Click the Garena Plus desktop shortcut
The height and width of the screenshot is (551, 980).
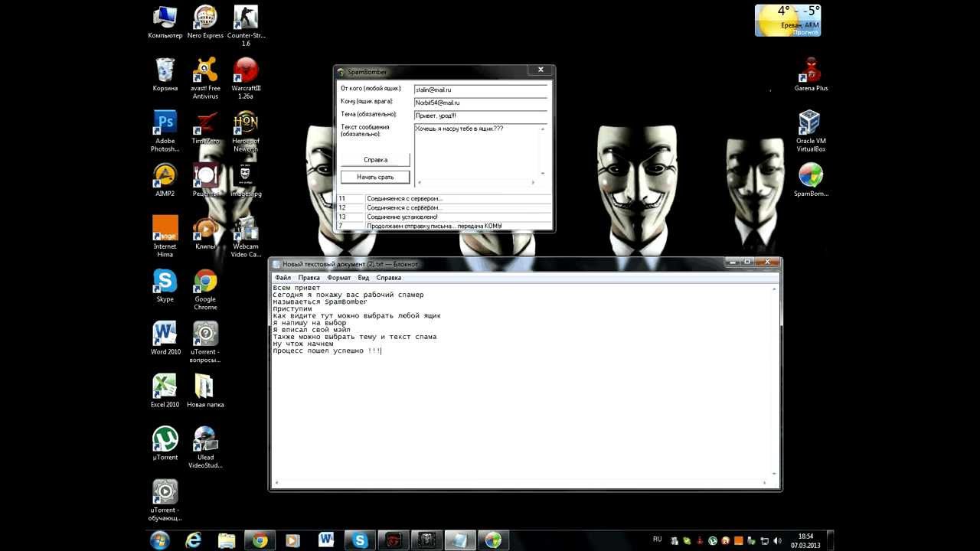point(811,75)
